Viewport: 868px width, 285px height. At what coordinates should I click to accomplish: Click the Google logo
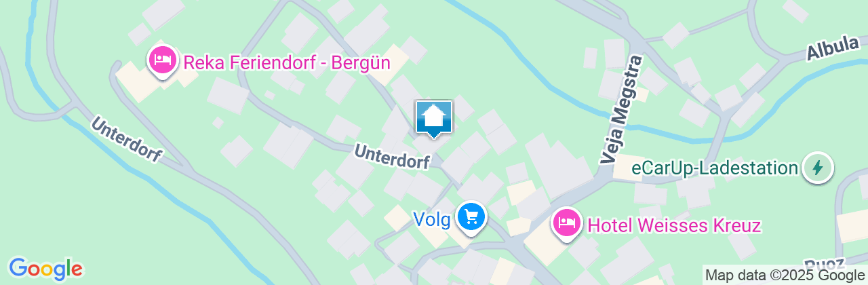point(45,268)
